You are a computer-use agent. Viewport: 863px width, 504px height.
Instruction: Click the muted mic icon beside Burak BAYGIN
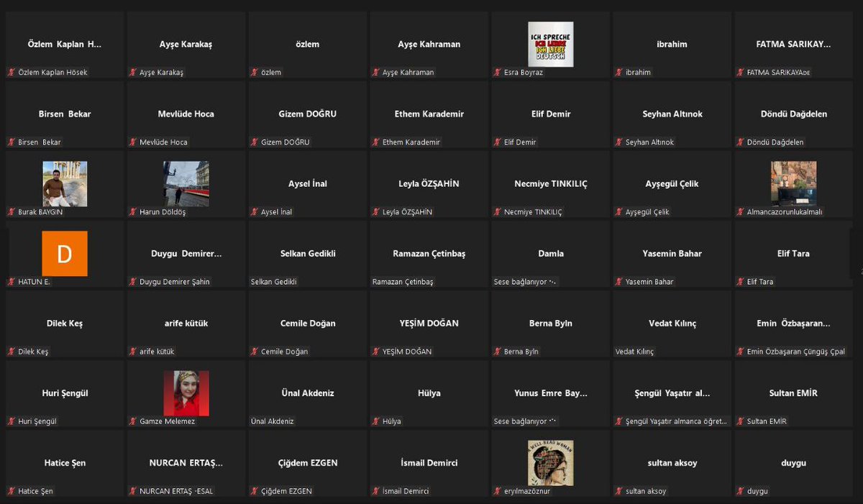click(12, 212)
